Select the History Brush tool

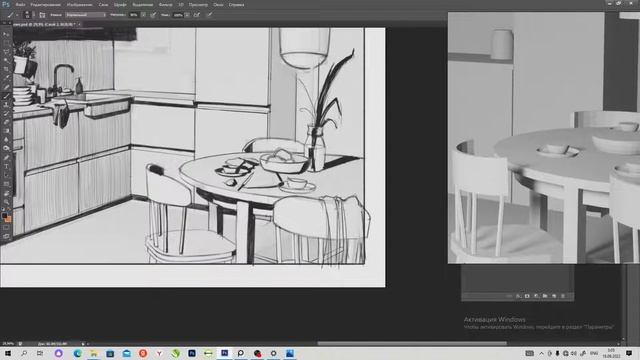6,113
